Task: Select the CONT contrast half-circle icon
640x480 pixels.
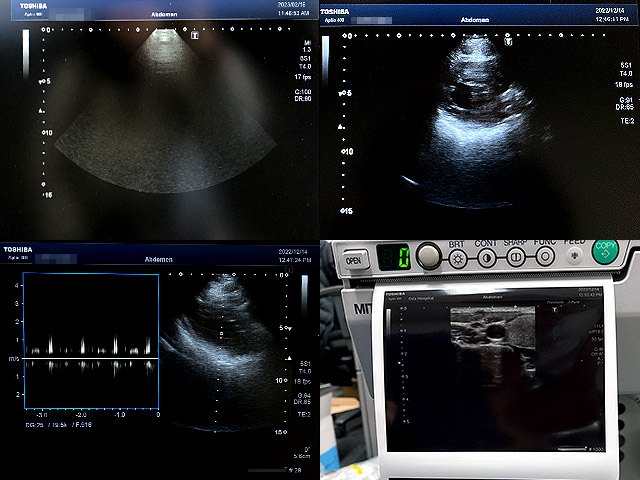Action: tap(487, 258)
